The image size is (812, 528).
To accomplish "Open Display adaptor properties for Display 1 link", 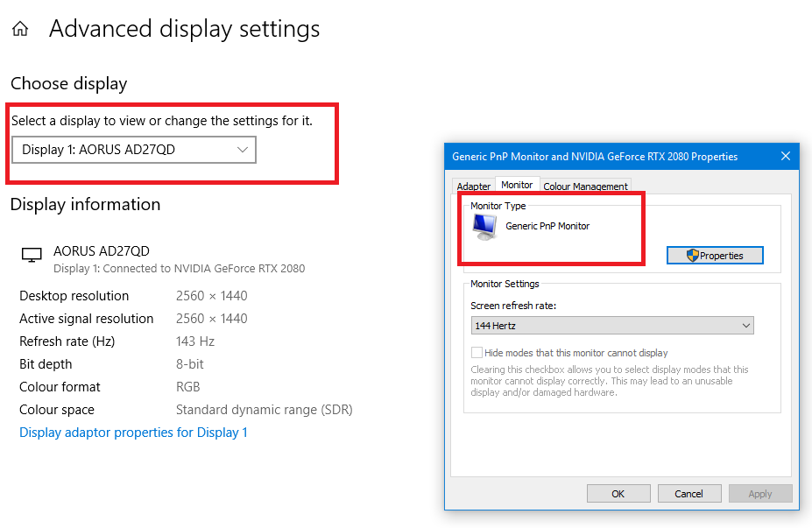I will click(133, 433).
